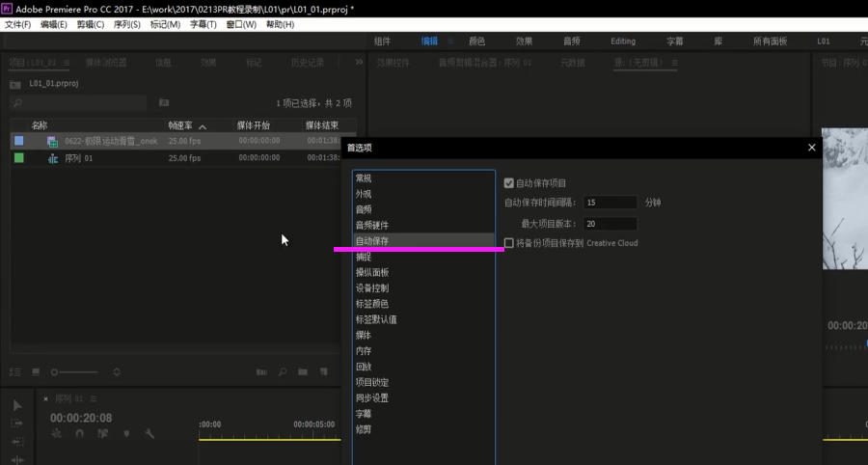This screenshot has height=465, width=868.
Task: Open timeline display settings wrench icon
Action: coord(149,434)
